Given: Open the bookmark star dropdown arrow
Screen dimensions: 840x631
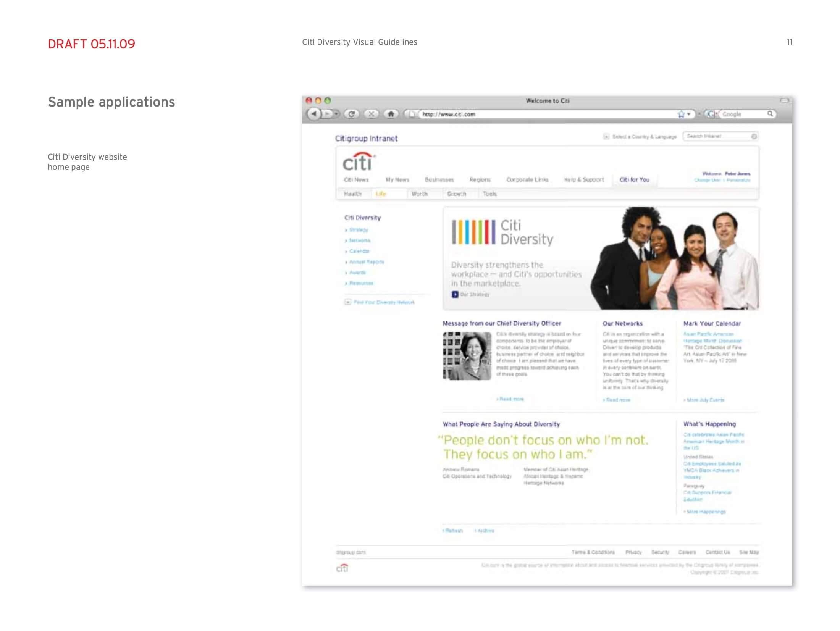Looking at the screenshot, I should click(689, 114).
